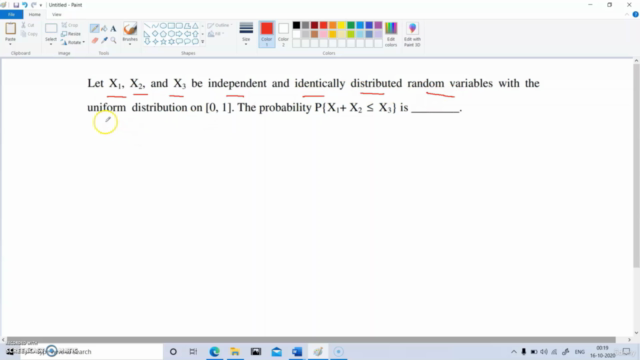Choose the Right triangle shape
Image resolution: width=640 pixels, height=360 pixels.
tap(147, 34)
